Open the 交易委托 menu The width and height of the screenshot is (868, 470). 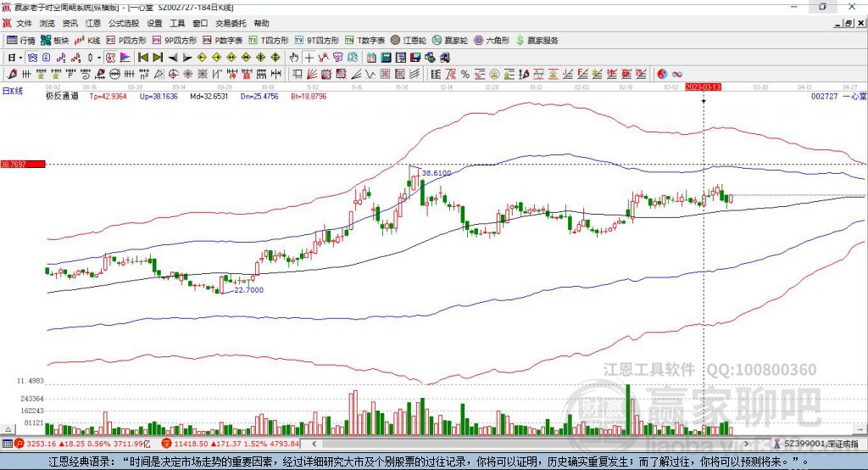[231, 23]
